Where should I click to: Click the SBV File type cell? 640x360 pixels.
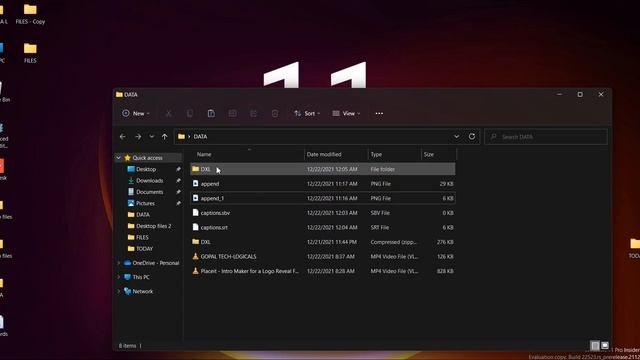point(380,213)
